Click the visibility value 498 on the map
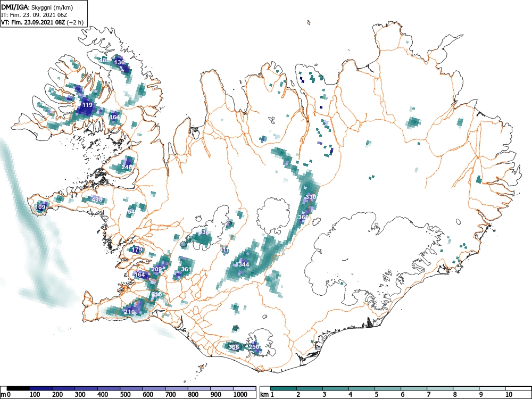Screen dimensions: 532x399 coord(97,199)
